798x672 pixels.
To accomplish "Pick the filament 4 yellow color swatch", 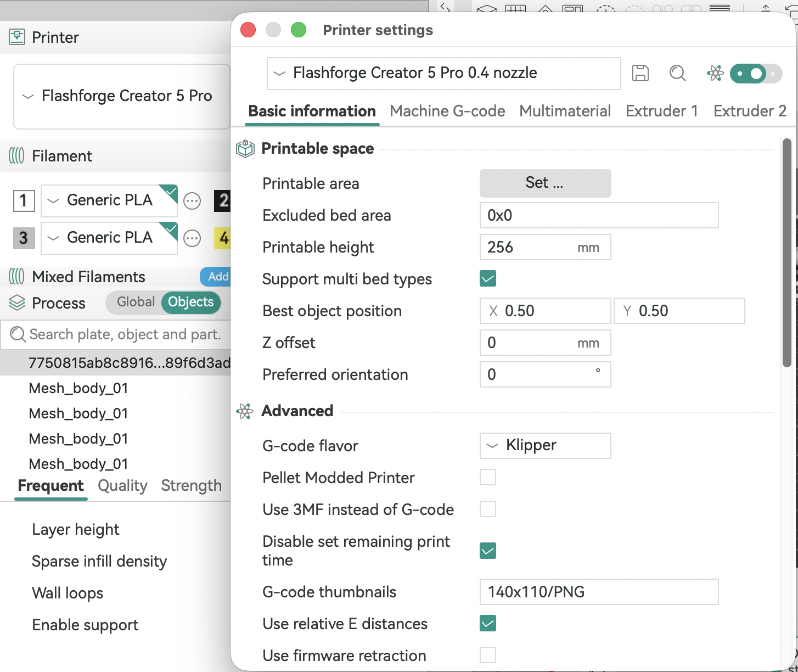I will pos(222,238).
